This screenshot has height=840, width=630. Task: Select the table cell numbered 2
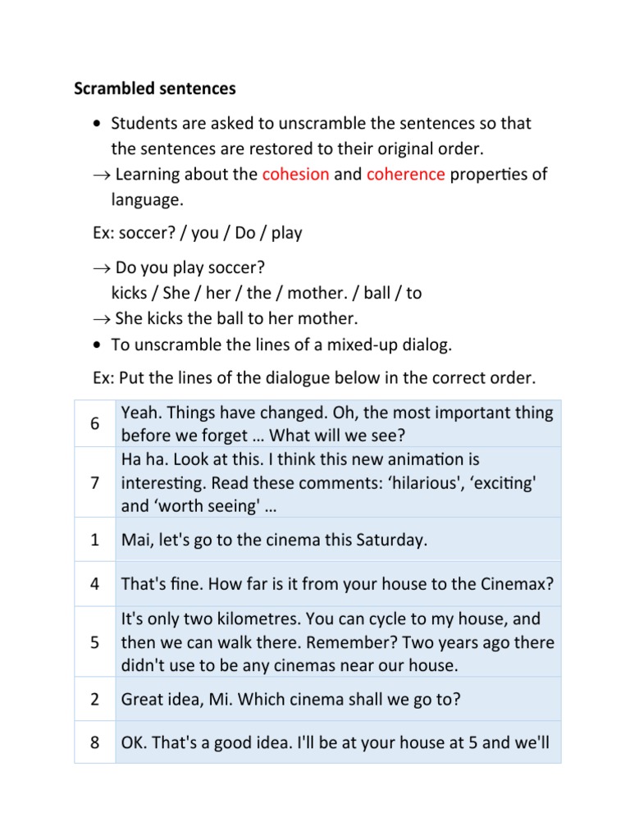[x=94, y=700]
